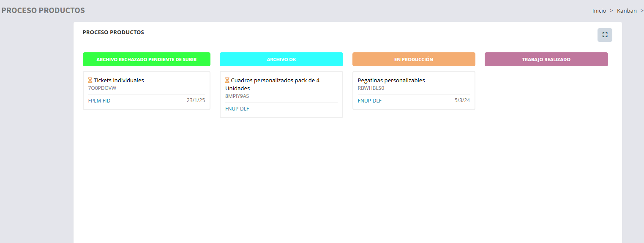Click the 7O0PDOVW reference code

[102, 88]
